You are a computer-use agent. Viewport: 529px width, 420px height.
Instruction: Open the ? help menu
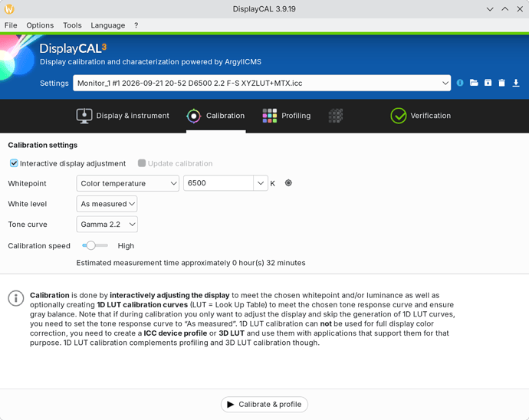point(136,25)
